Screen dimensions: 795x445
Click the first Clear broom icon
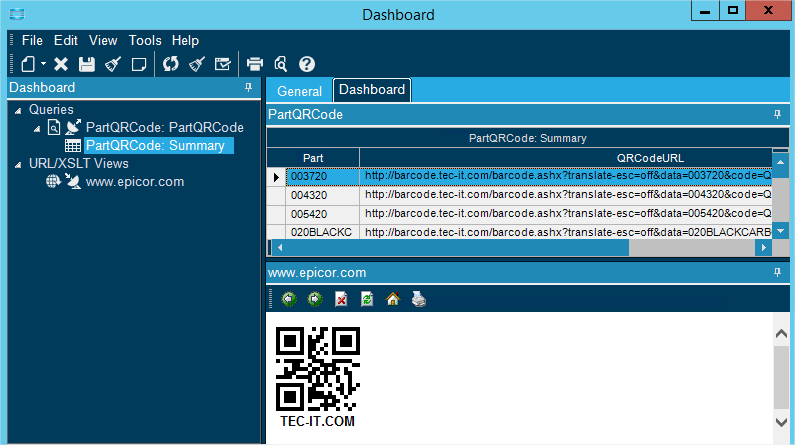[113, 64]
